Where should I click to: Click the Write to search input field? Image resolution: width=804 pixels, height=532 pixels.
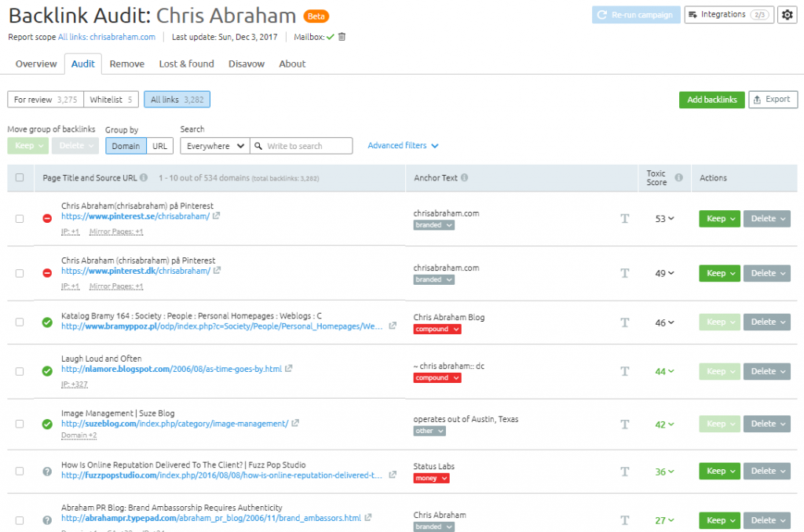[307, 146]
